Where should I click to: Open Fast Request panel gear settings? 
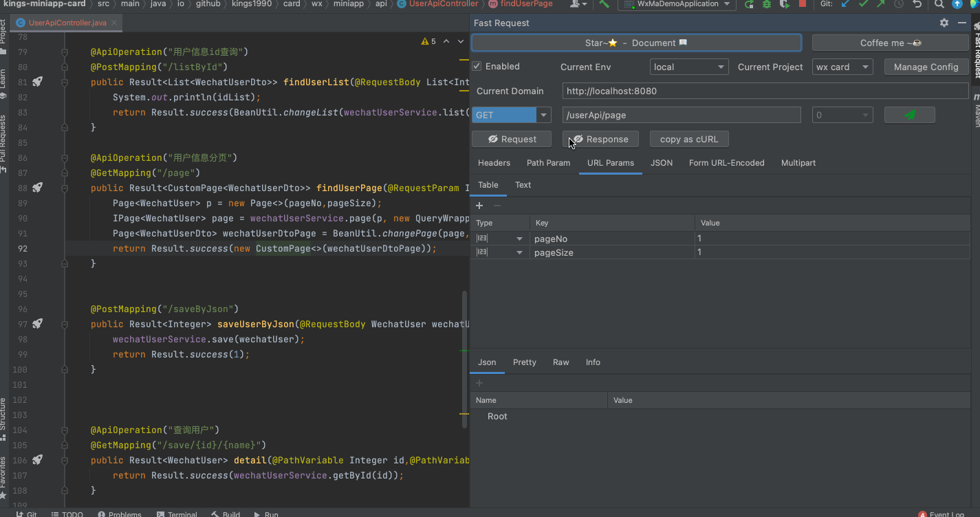point(944,23)
